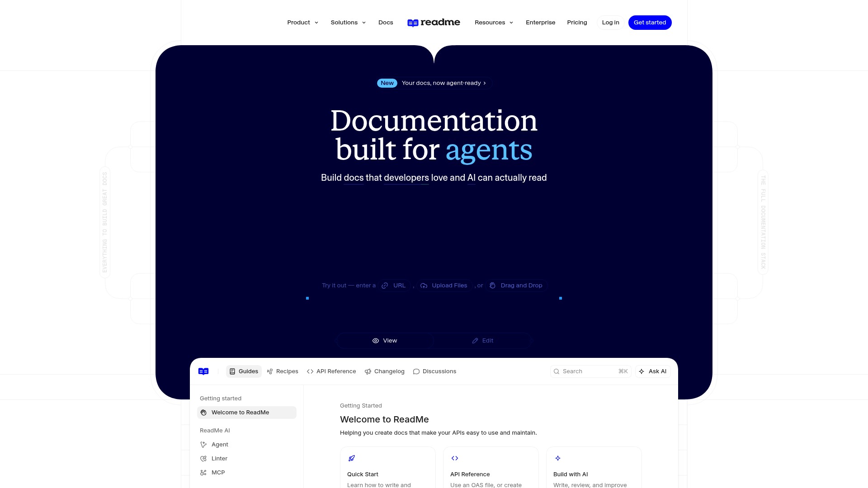The image size is (868, 488).
Task: Open Agent in the sidebar
Action: pos(247,445)
